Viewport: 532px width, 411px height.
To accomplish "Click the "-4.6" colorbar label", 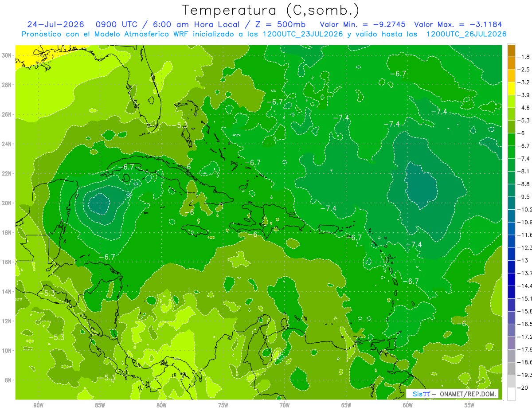I will pyautogui.click(x=524, y=108).
